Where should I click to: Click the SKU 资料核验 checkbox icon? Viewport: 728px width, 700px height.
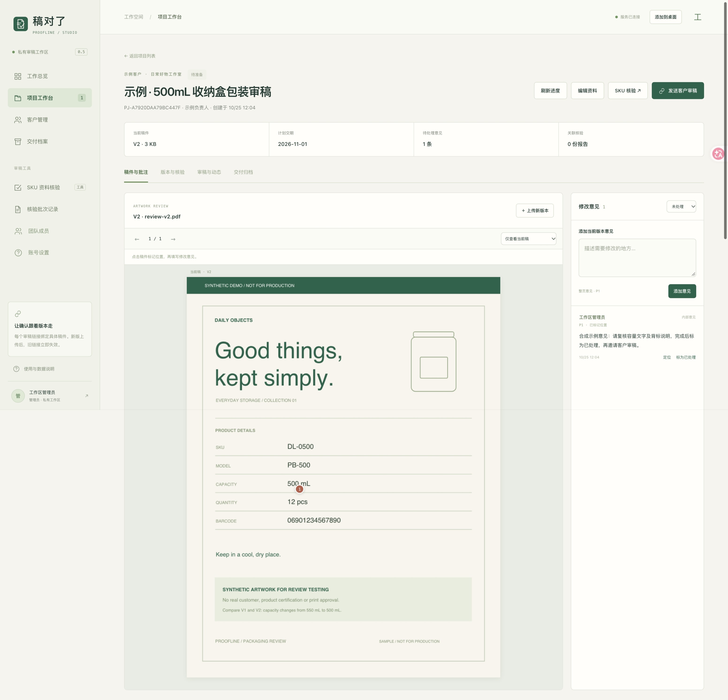[18, 188]
